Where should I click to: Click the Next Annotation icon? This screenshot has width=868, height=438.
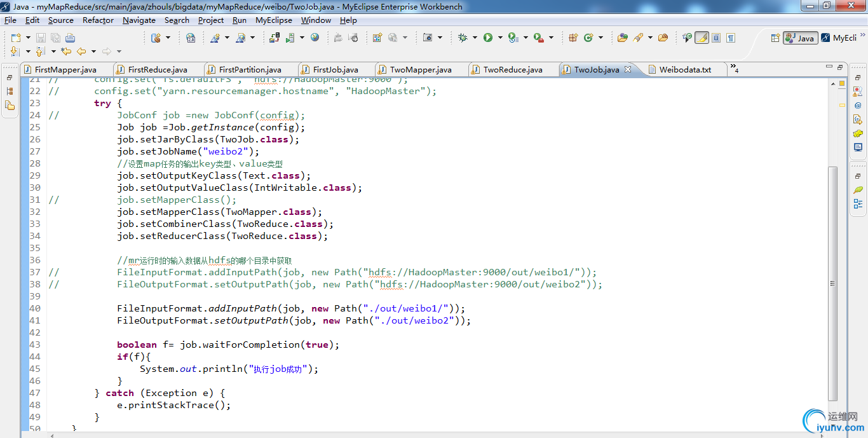coord(15,51)
